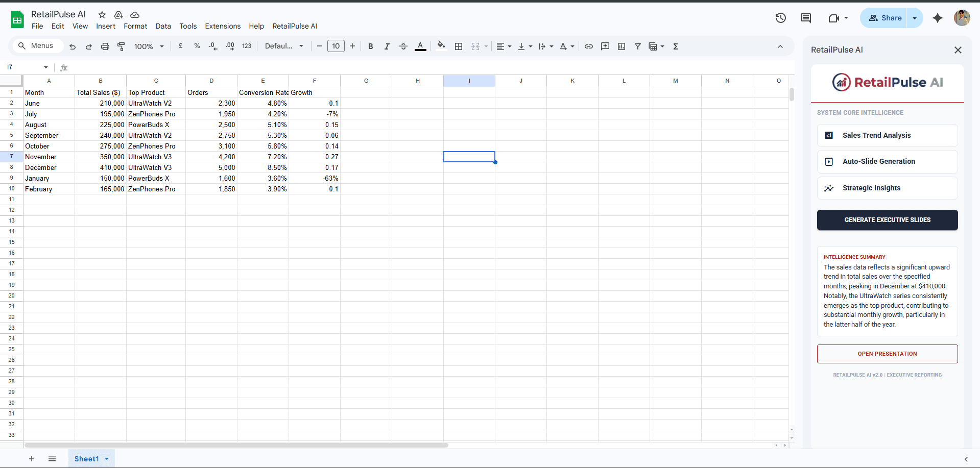Star the RetailPulse AI document
980x468 pixels.
coord(102,15)
